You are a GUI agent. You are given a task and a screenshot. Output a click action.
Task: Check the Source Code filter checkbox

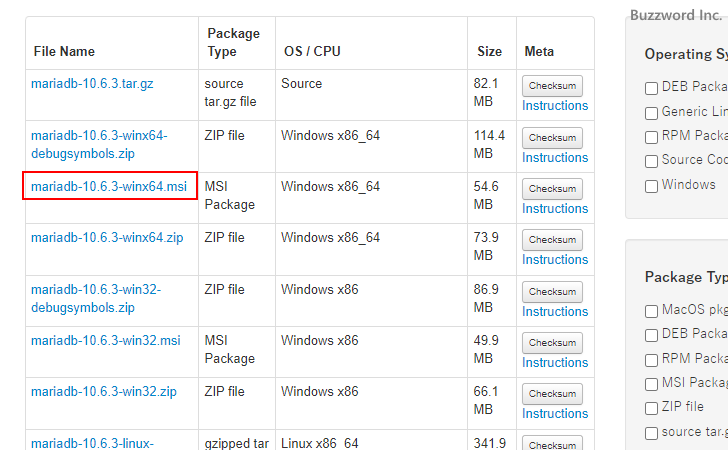click(x=652, y=161)
